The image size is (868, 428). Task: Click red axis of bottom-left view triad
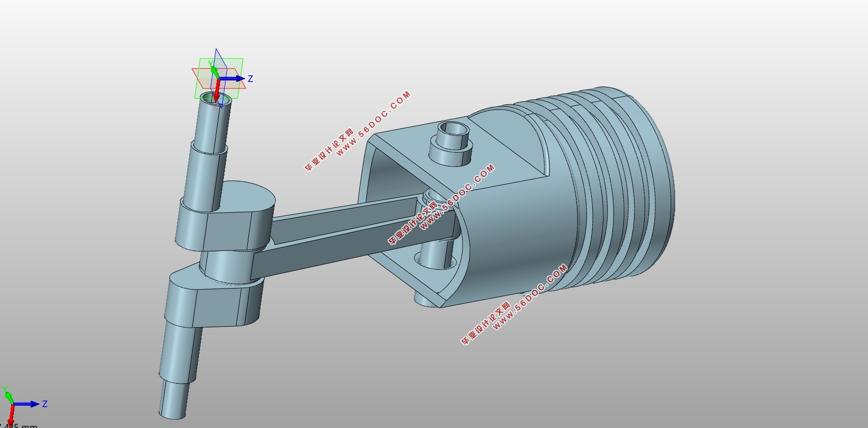point(11,415)
